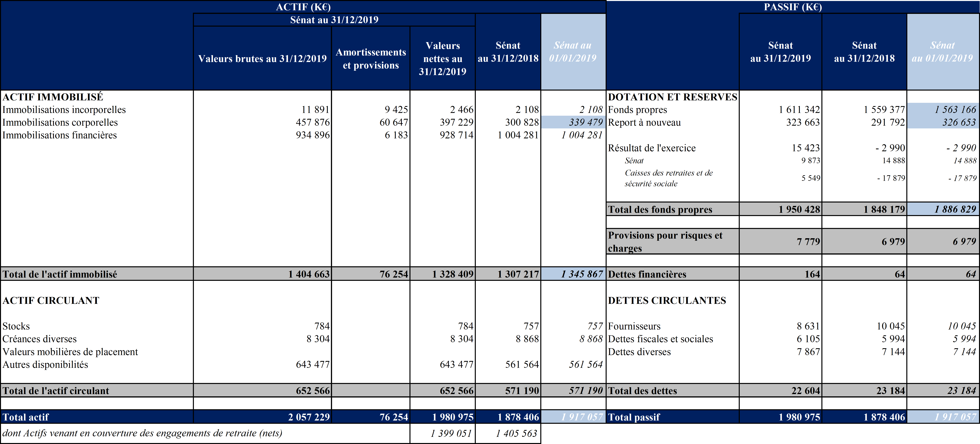Image resolution: width=980 pixels, height=444 pixels.
Task: Click Total de l'actif circulant label
Action: [x=56, y=391]
